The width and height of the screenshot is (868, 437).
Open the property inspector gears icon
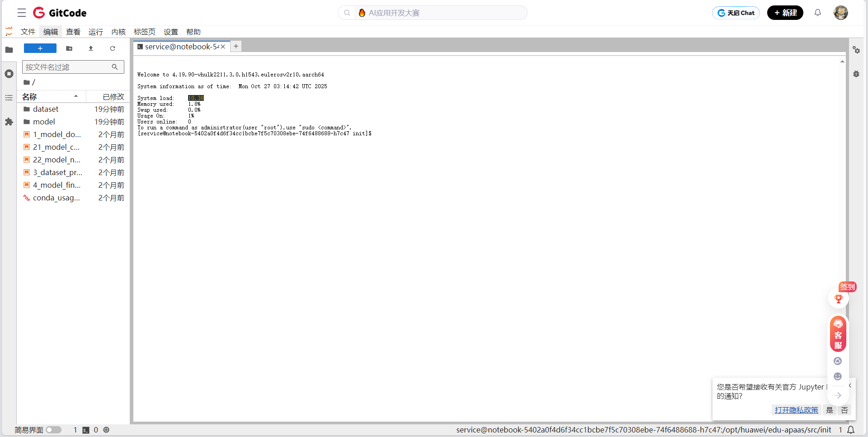pyautogui.click(x=856, y=50)
